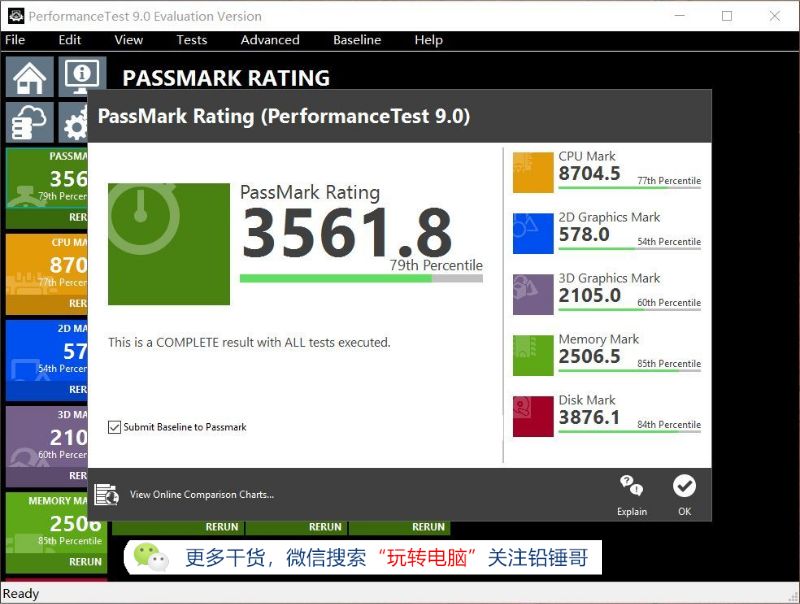Open the File menu
The height and width of the screenshot is (604, 800).
15,40
